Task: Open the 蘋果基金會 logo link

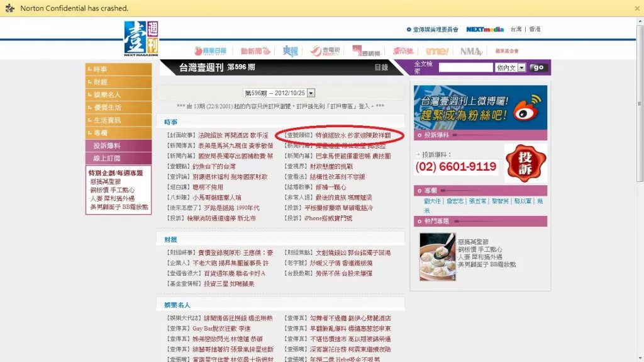Action: click(x=507, y=51)
